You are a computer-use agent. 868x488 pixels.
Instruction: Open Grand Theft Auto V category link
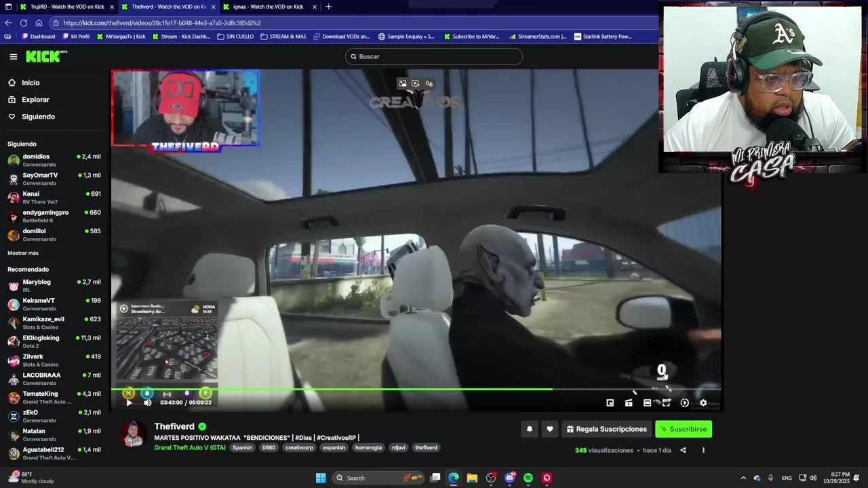tap(190, 447)
